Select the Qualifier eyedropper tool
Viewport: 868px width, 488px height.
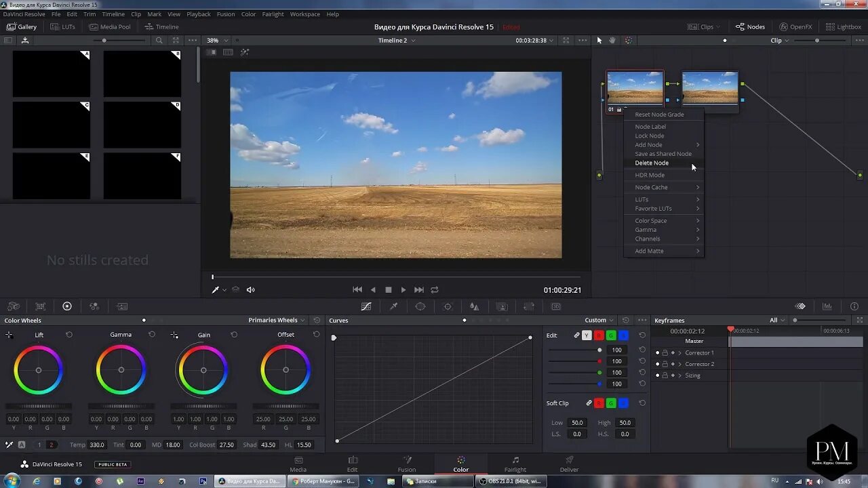[393, 306]
